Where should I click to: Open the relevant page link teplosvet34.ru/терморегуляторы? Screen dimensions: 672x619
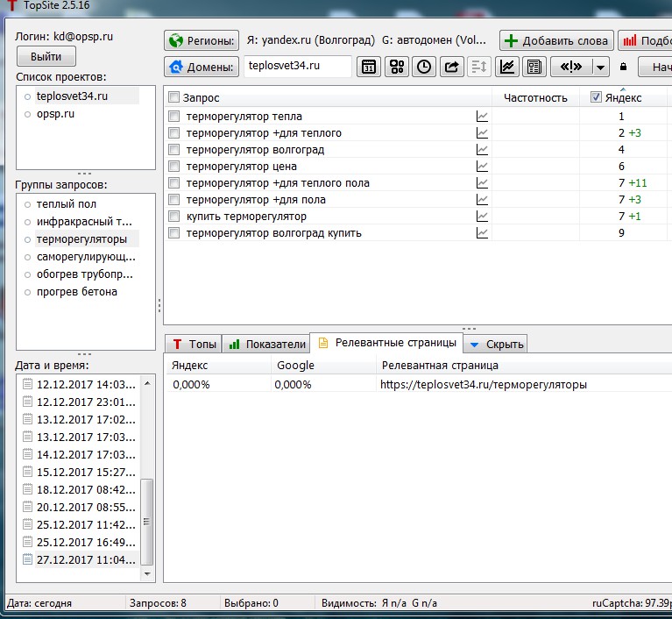coord(484,384)
